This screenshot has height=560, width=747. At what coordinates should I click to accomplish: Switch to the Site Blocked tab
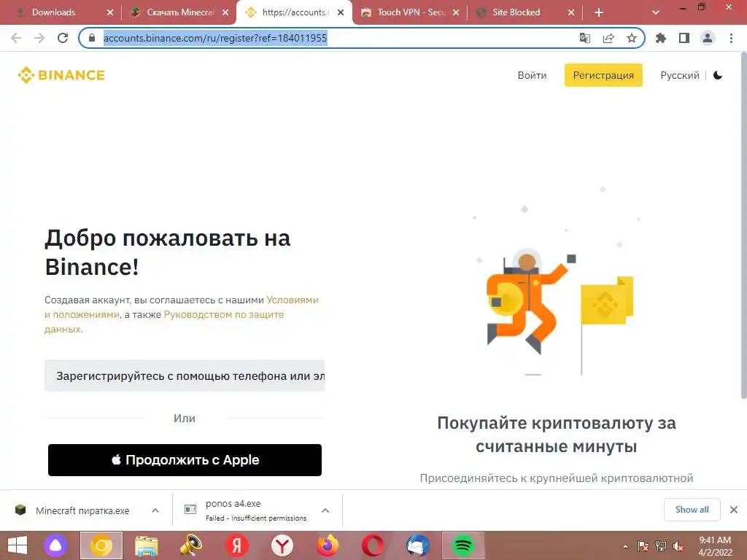point(516,12)
